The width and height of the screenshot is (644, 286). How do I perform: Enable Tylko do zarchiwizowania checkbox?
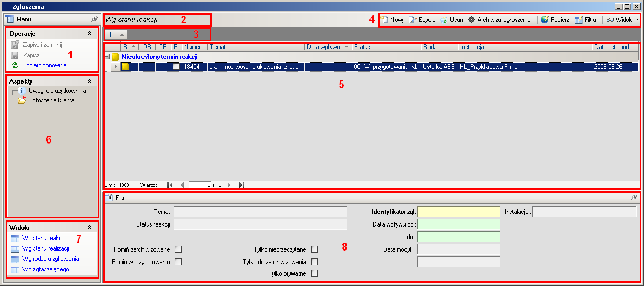click(314, 261)
